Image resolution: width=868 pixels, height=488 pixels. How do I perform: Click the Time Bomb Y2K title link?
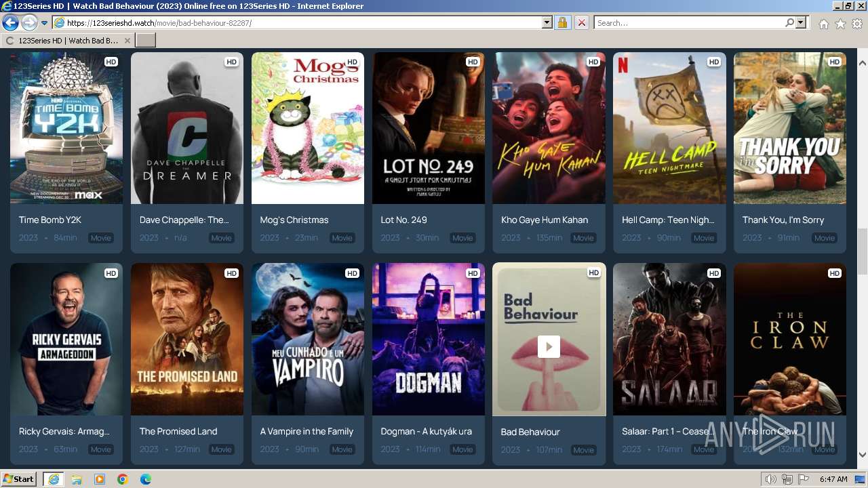[50, 220]
